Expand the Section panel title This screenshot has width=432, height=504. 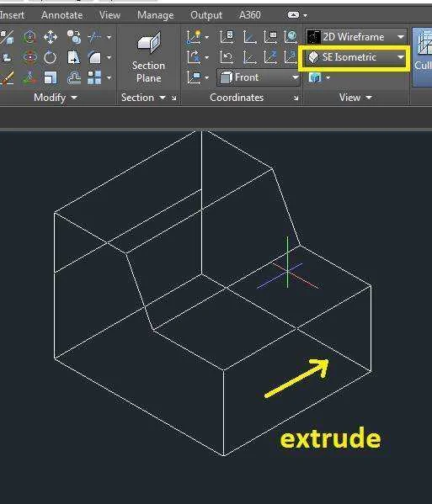click(x=143, y=98)
